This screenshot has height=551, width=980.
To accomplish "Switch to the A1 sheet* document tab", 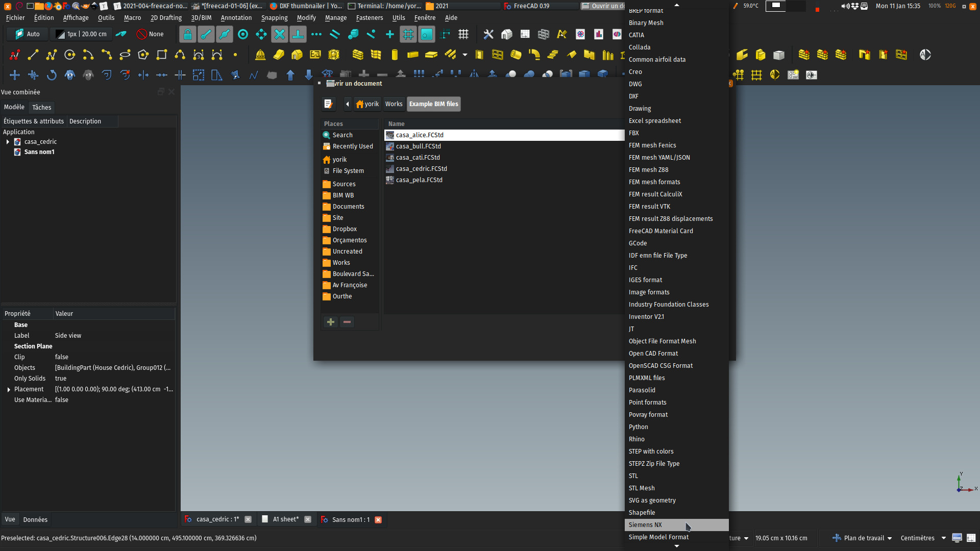I will click(x=286, y=519).
